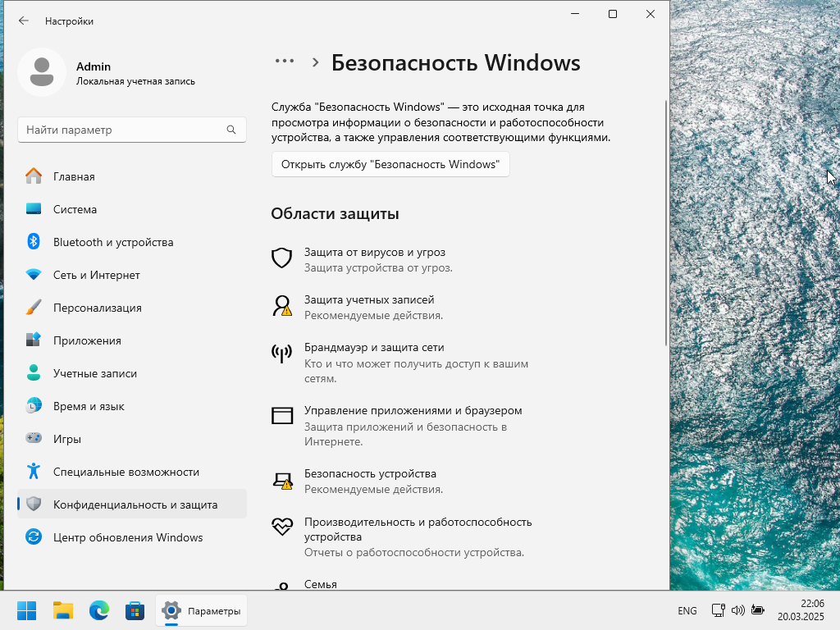Click the Privacy shield icon in sidebar

tap(34, 504)
